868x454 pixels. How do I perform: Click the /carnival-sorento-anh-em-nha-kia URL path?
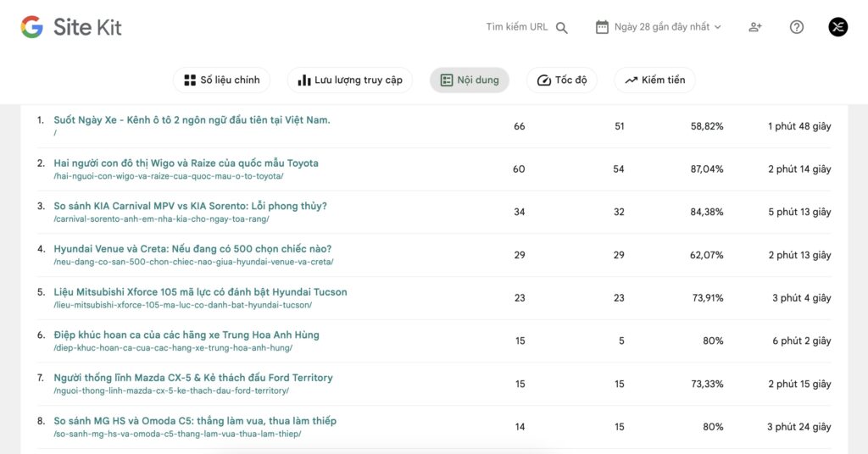(162, 219)
